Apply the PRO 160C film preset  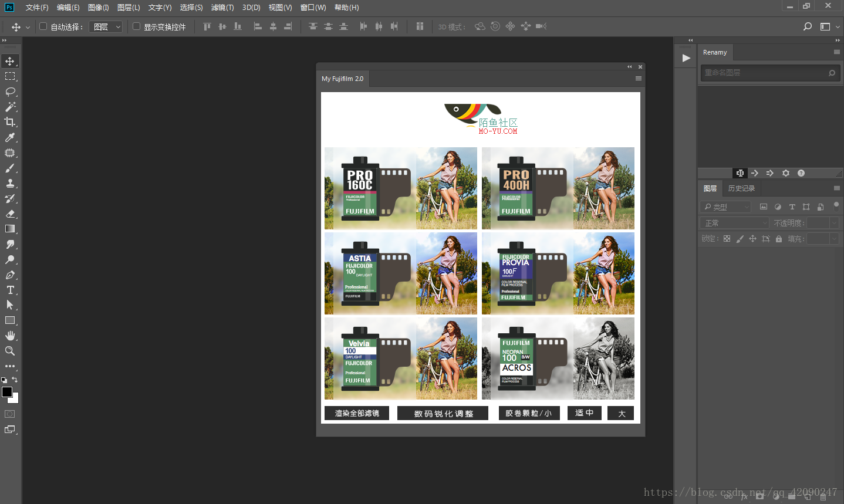401,188
